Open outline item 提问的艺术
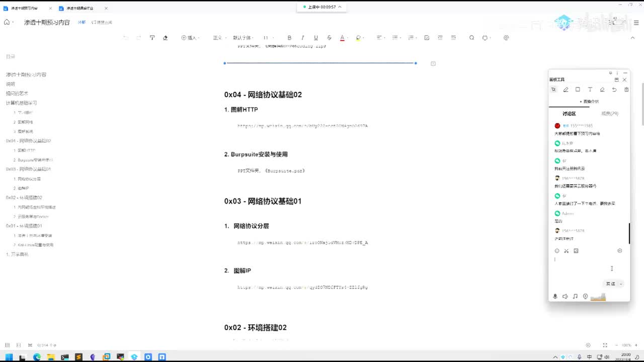Viewport: 644px width, 362px height. click(x=17, y=93)
